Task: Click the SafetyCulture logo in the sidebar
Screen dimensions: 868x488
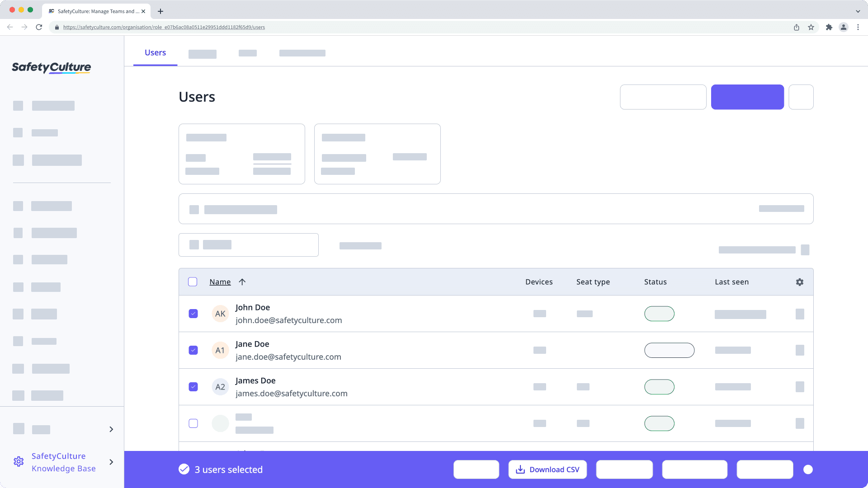Action: click(51, 67)
